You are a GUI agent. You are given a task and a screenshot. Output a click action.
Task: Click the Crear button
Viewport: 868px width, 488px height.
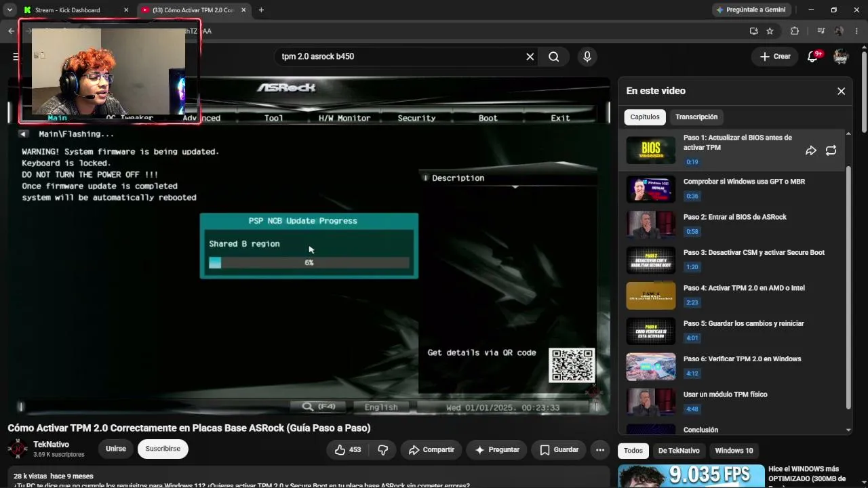pyautogui.click(x=775, y=56)
